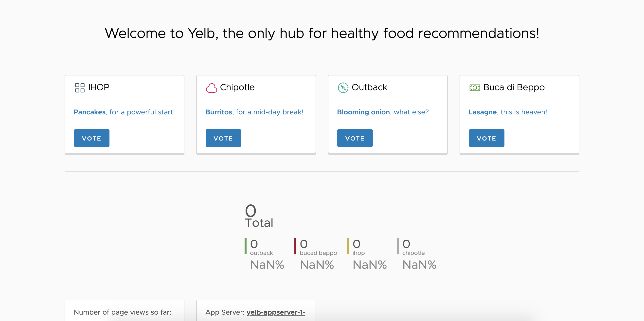Click the Buca di Beppo banknote icon
This screenshot has height=321, width=644.
click(474, 87)
